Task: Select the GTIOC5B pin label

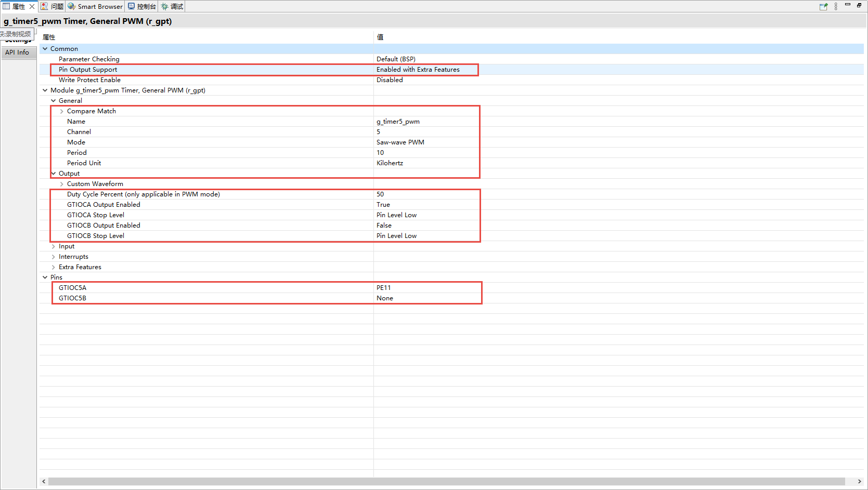Action: click(x=72, y=298)
